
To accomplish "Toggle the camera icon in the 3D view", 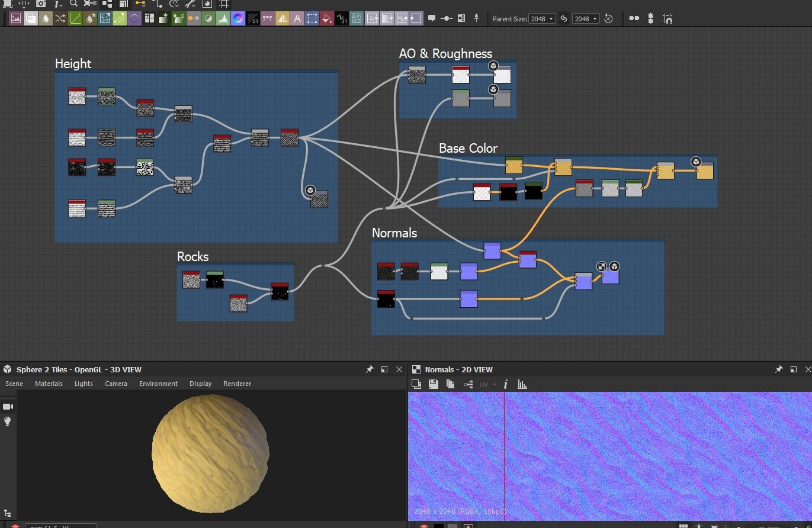I will 8,407.
